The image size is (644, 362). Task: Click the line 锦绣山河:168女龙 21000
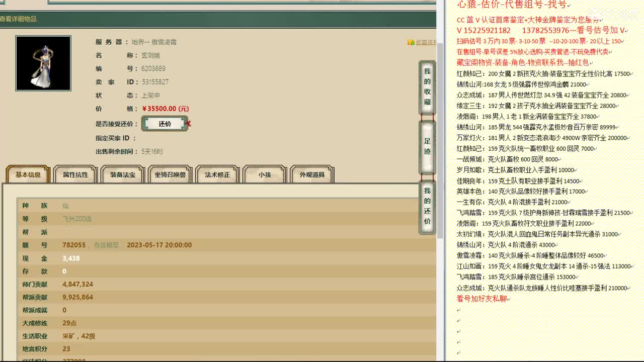click(522, 84)
